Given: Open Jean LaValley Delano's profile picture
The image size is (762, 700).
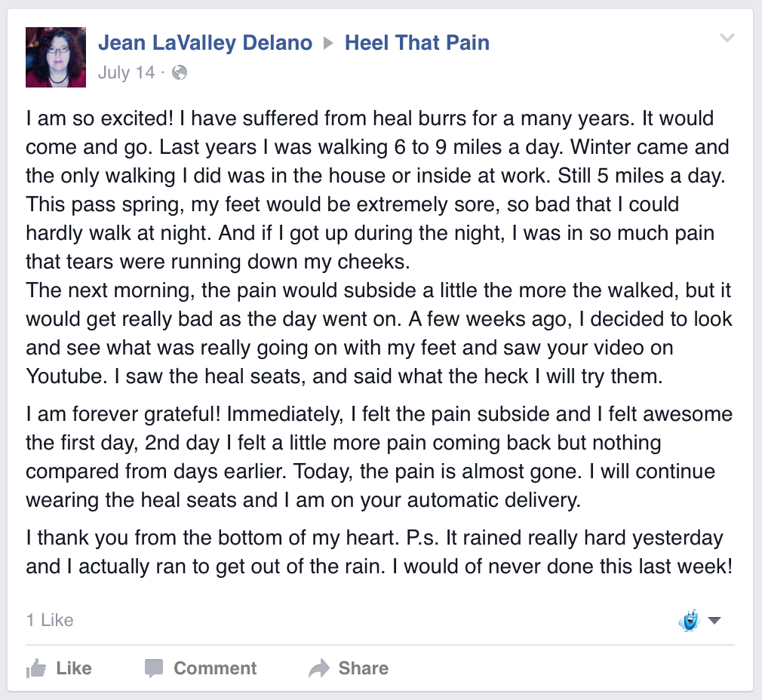Looking at the screenshot, I should point(56,57).
